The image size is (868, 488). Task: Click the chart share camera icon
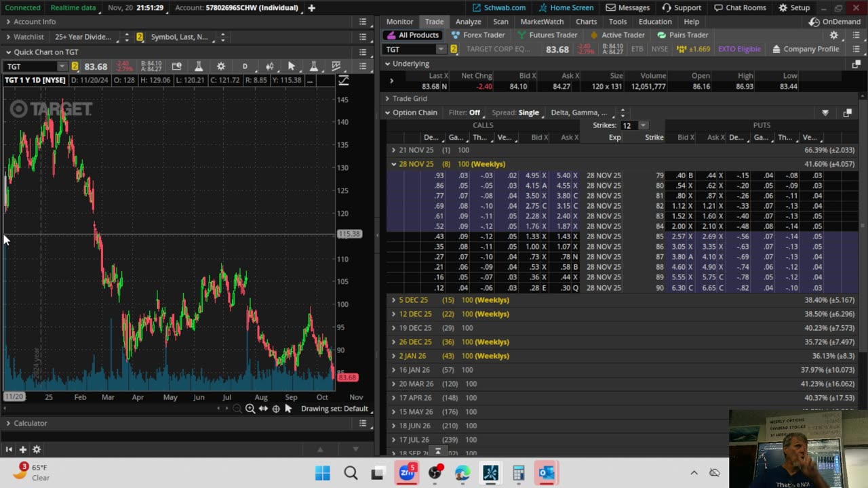tap(176, 66)
